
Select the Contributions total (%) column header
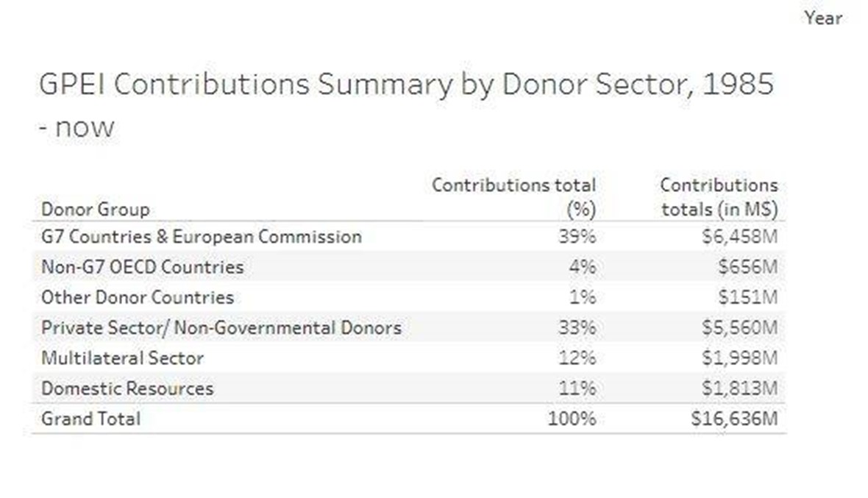513,196
